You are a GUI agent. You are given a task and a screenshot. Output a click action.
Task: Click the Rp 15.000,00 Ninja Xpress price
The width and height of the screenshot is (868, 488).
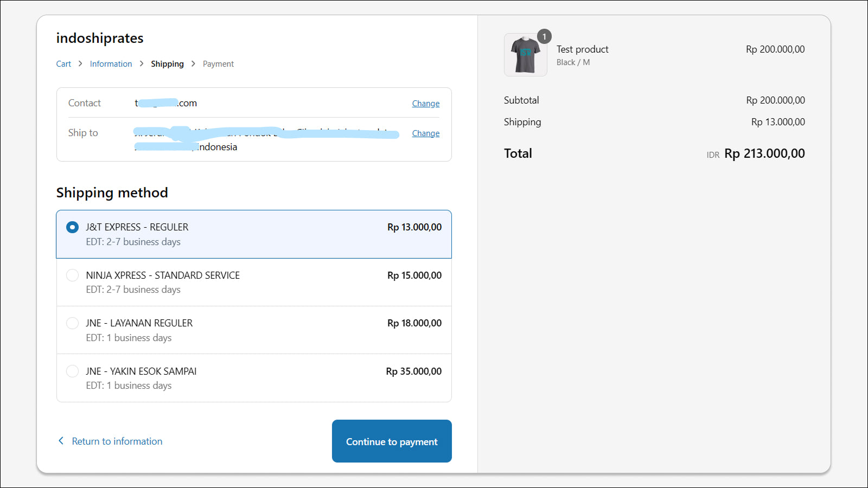[x=414, y=275]
